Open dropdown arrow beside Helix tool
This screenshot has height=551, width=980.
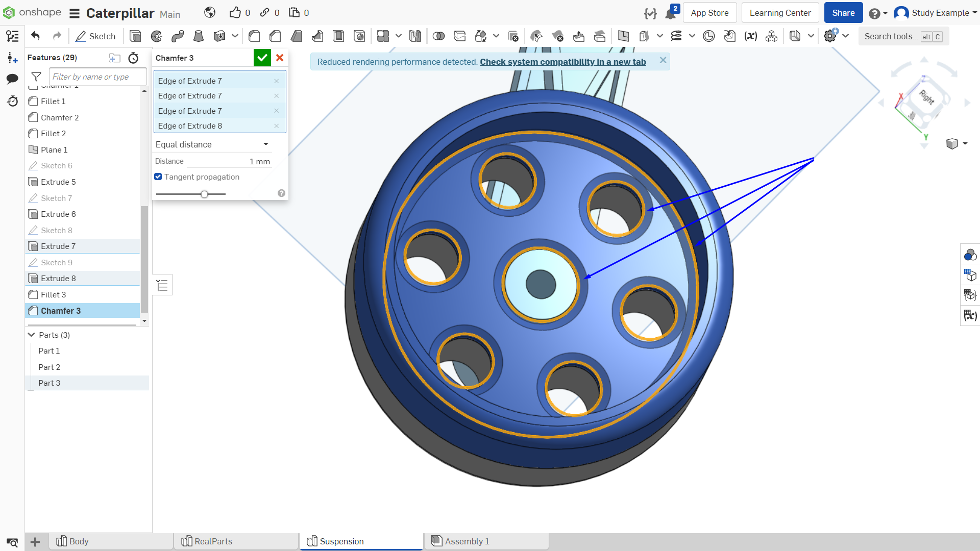coord(692,36)
